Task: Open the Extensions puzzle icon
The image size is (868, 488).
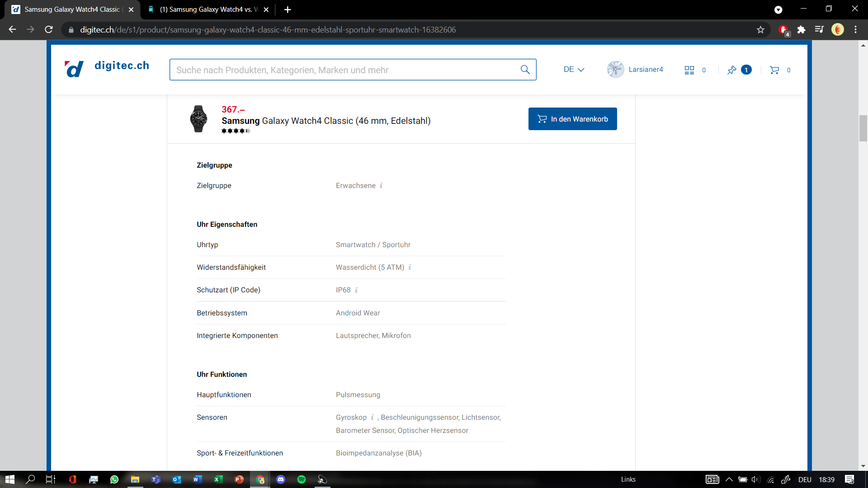Action: (801, 30)
